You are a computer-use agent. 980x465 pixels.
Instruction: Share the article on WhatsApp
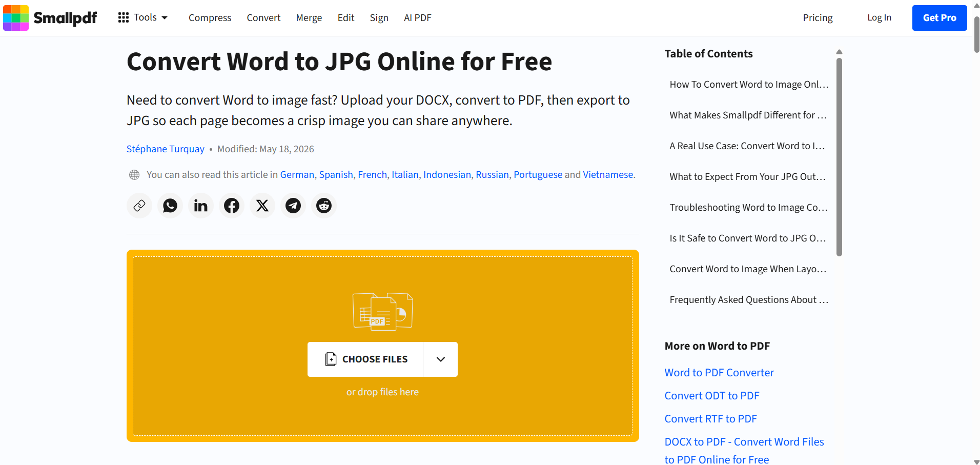[x=170, y=206]
